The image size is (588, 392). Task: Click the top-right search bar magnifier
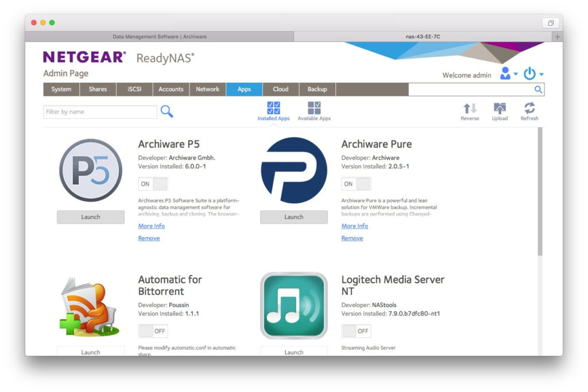(x=538, y=90)
